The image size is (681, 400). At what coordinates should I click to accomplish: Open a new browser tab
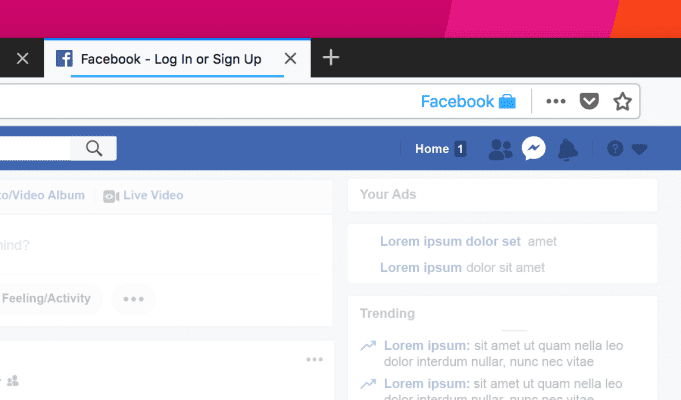[x=331, y=58]
